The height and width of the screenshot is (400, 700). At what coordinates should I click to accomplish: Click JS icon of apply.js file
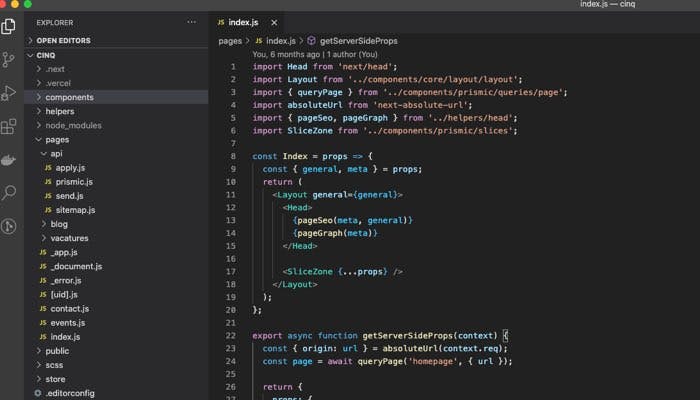[x=48, y=168]
